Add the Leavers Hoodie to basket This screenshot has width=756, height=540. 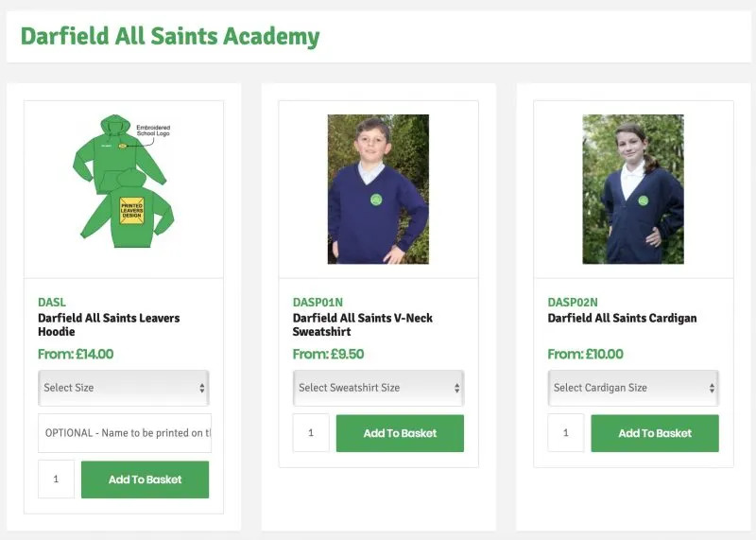[145, 479]
